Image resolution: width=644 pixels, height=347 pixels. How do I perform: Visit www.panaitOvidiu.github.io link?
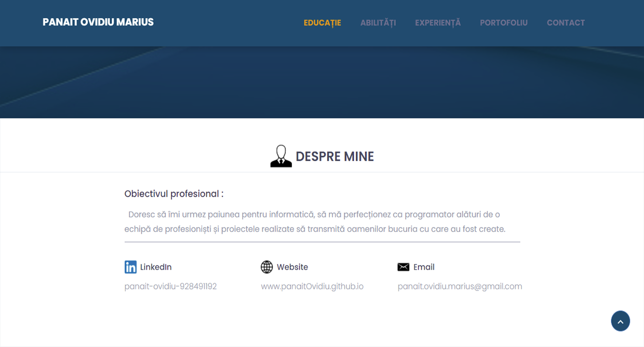[312, 287]
